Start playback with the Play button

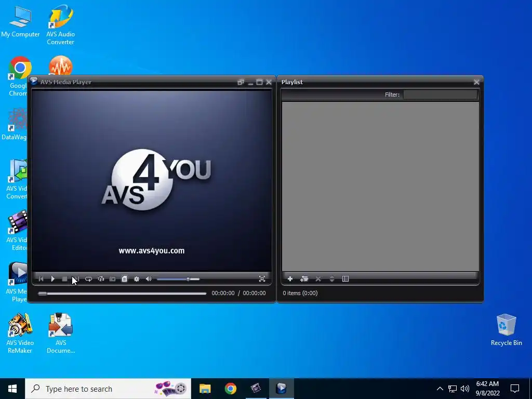pos(52,279)
